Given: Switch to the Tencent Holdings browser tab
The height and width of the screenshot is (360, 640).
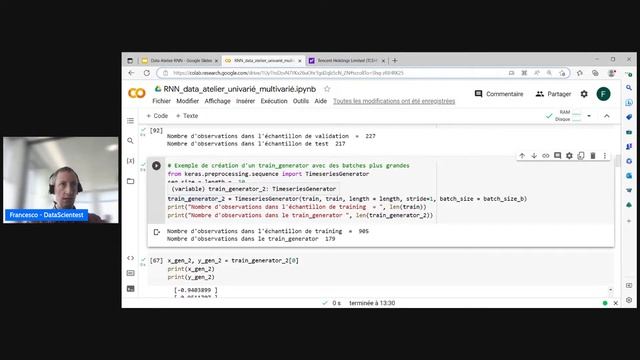Looking at the screenshot, I should point(346,60).
